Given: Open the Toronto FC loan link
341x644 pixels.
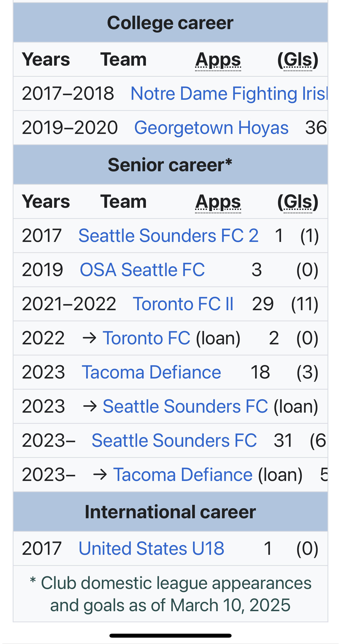Looking at the screenshot, I should tap(146, 338).
